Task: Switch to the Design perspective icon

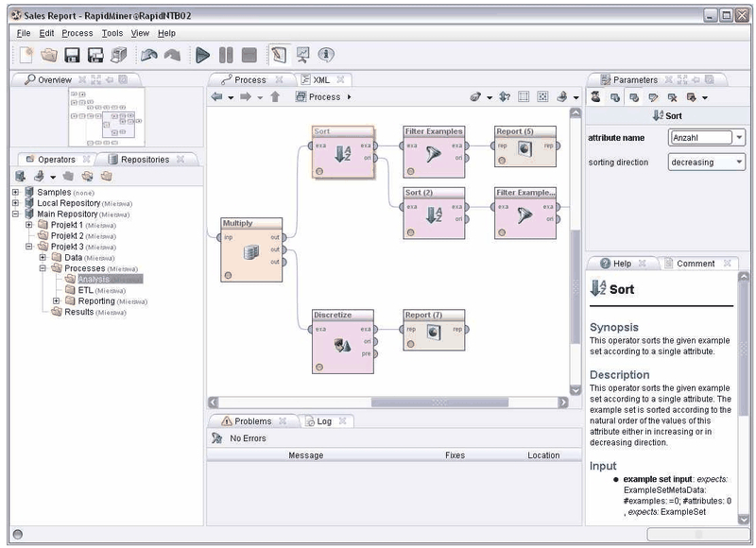Action: (x=279, y=55)
